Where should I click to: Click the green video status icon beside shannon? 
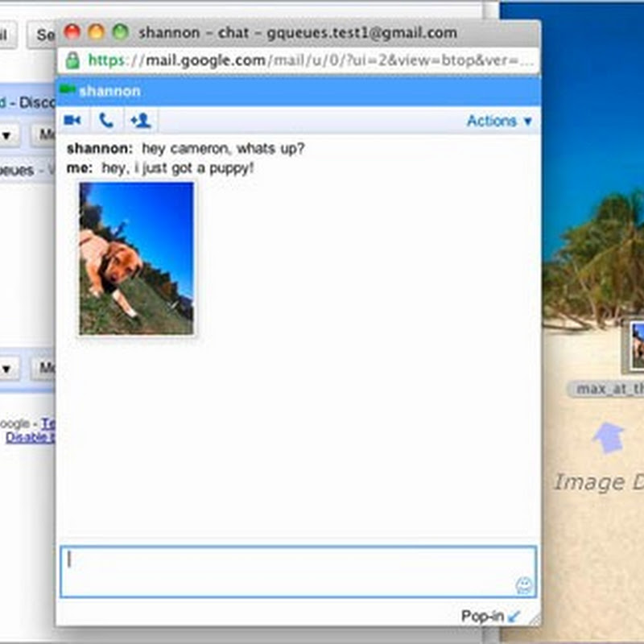(68, 89)
